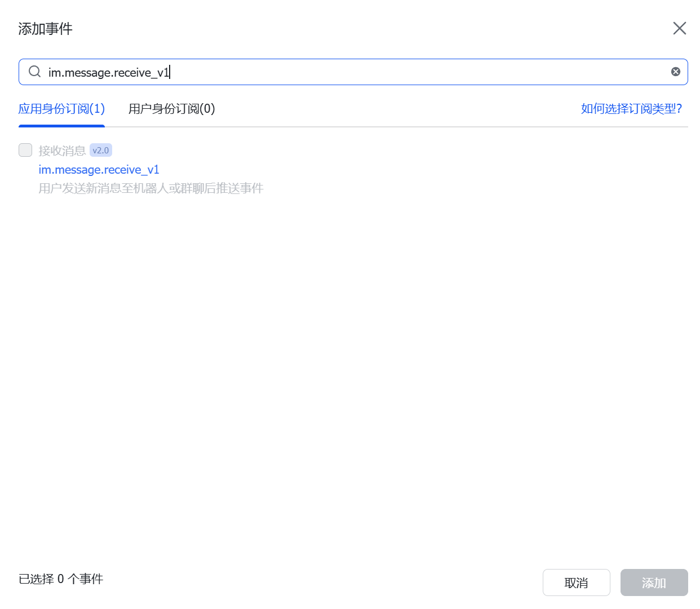Click the 添加 button
This screenshot has width=700, height=609.
point(654,582)
